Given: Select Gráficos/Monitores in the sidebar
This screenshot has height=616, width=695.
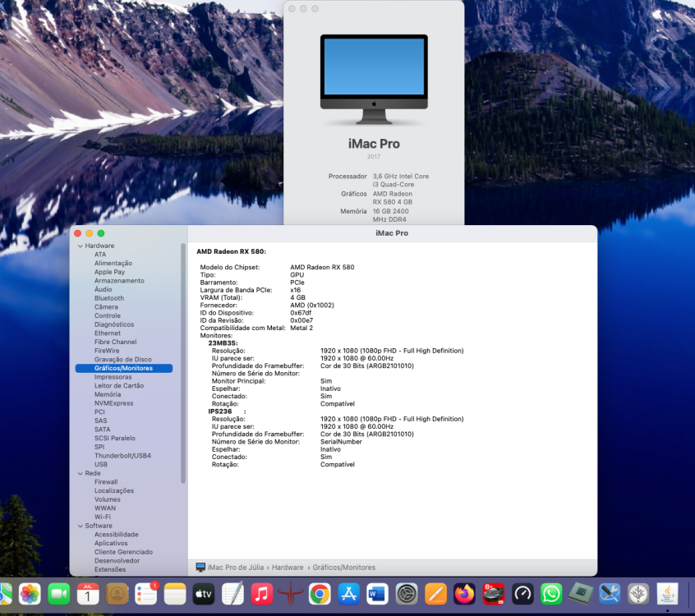Looking at the screenshot, I should click(124, 368).
